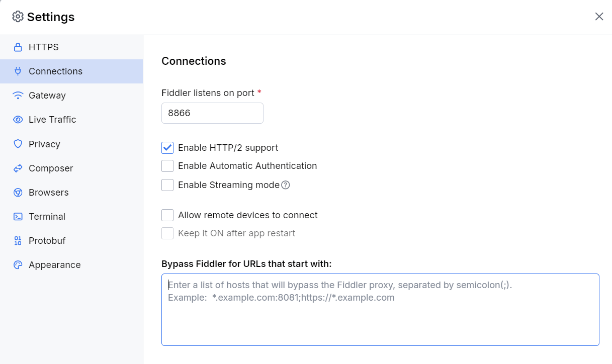
Task: Close the Settings dialog
Action: [x=599, y=16]
